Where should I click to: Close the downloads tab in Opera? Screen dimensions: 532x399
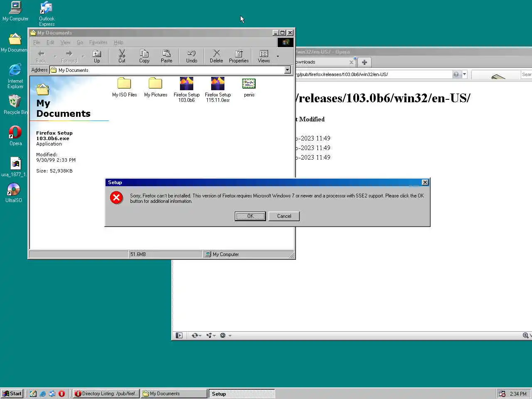351,62
